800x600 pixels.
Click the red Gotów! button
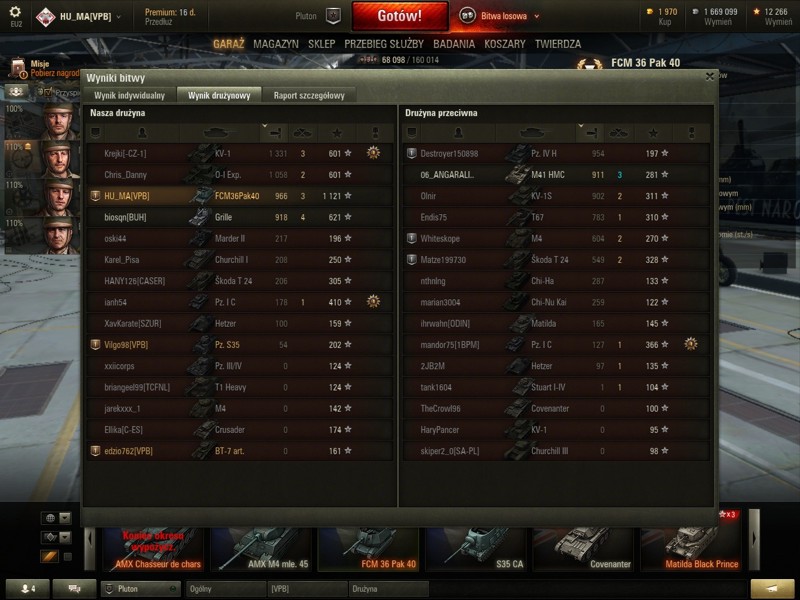(399, 16)
